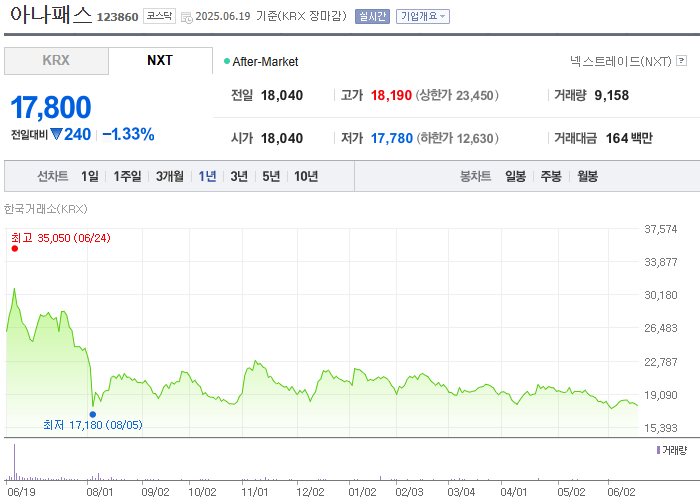The height and width of the screenshot is (499, 700).
Task: Click the 실시간 button
Action: 372,17
